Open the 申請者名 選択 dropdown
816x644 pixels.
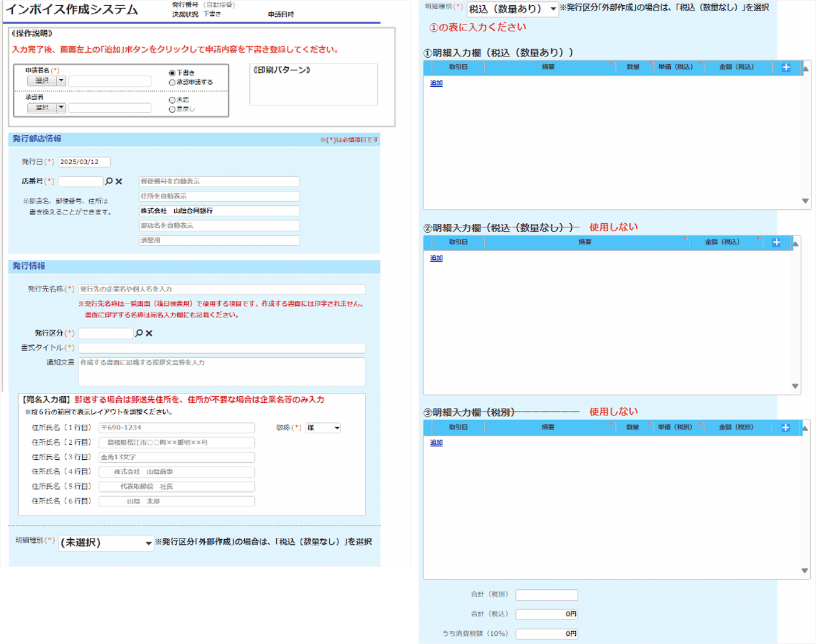pos(61,81)
